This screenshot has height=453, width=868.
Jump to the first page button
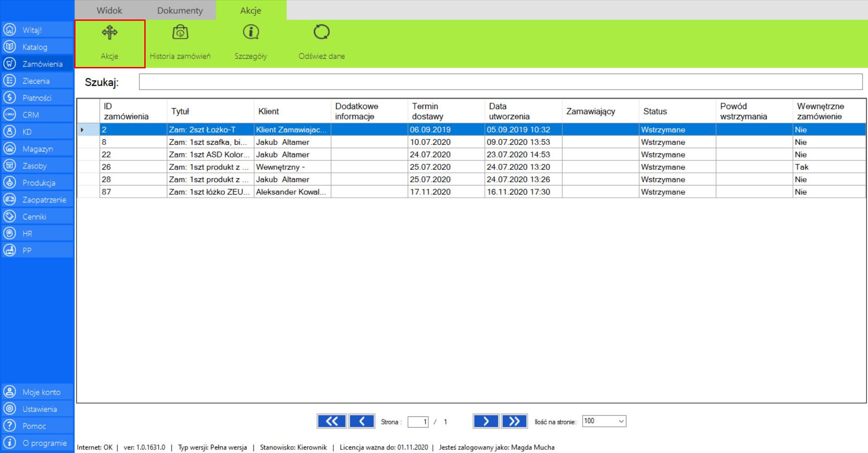[331, 421]
